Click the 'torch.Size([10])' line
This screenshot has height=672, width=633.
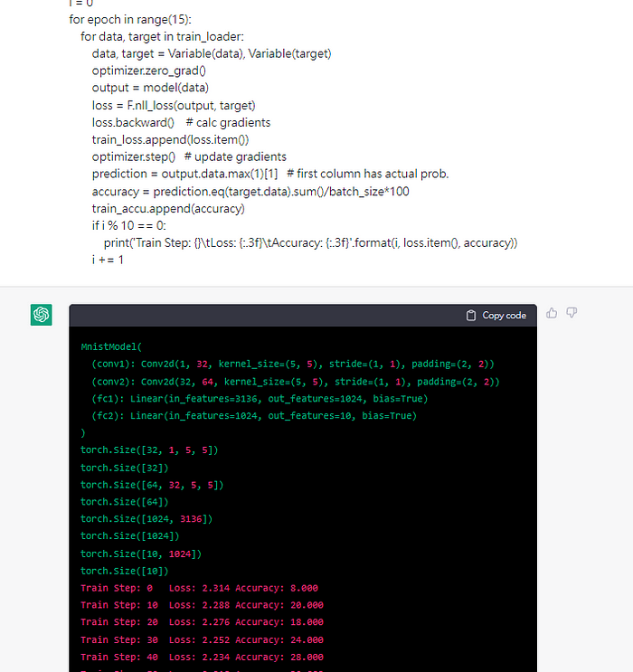124,572
